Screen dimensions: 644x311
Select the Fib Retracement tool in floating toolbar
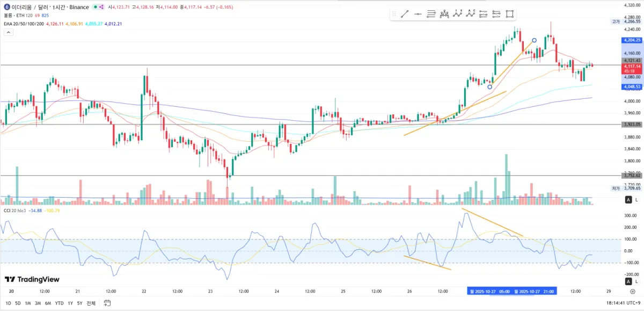click(431, 14)
